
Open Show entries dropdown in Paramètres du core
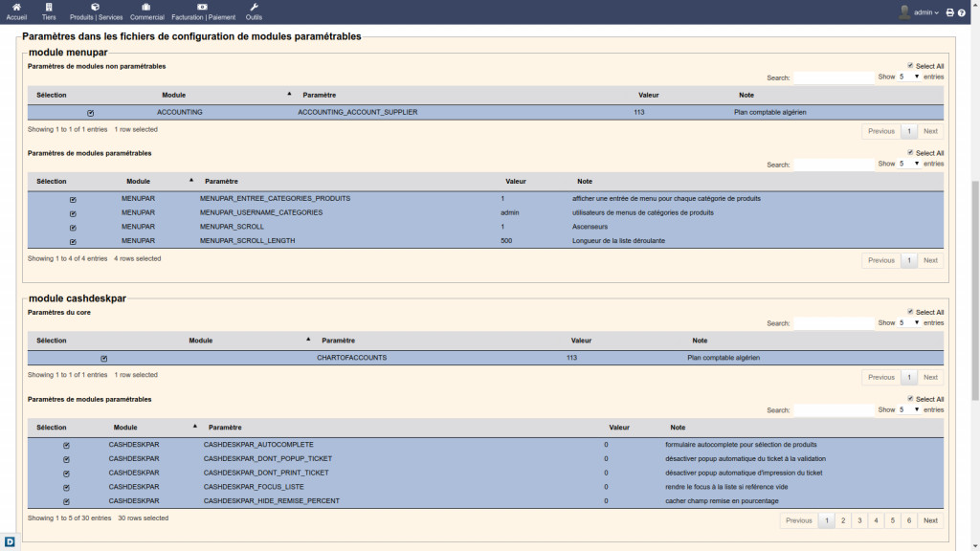[x=909, y=323]
